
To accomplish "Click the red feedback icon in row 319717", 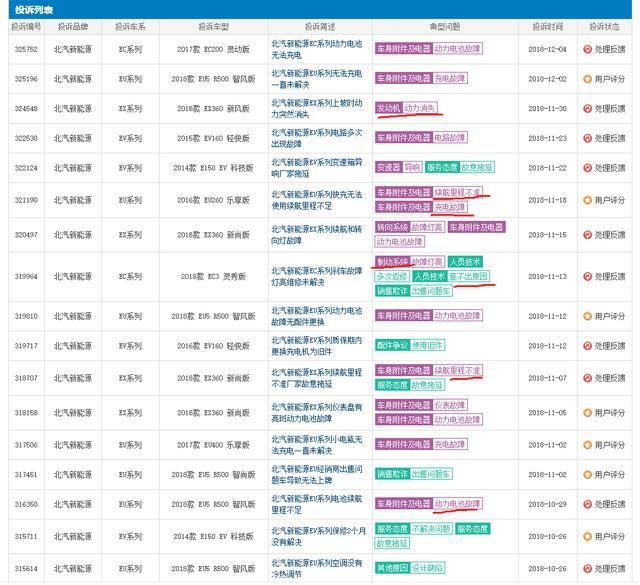I will tap(587, 346).
